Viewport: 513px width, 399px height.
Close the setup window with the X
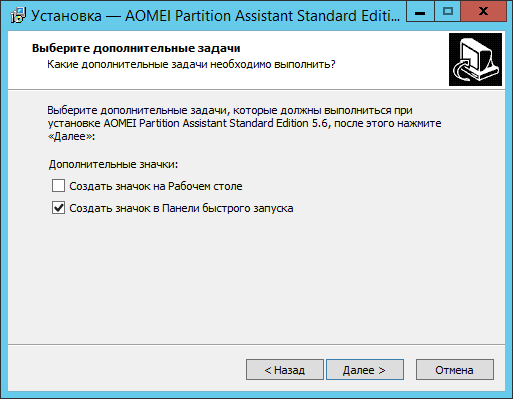(x=483, y=12)
